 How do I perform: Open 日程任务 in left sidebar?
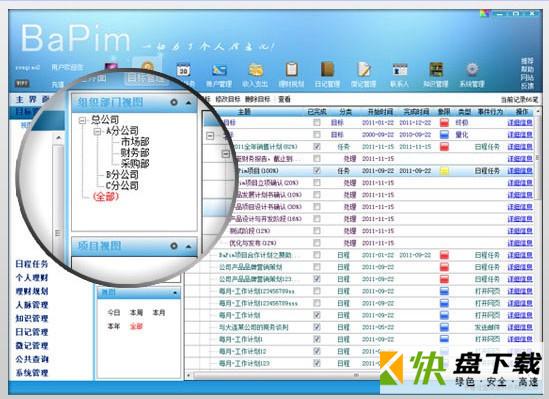32,264
